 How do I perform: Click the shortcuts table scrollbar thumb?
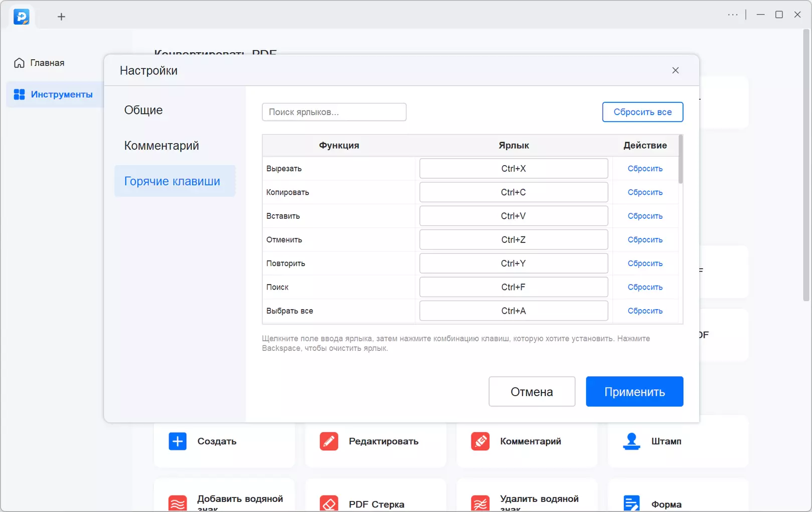681,159
